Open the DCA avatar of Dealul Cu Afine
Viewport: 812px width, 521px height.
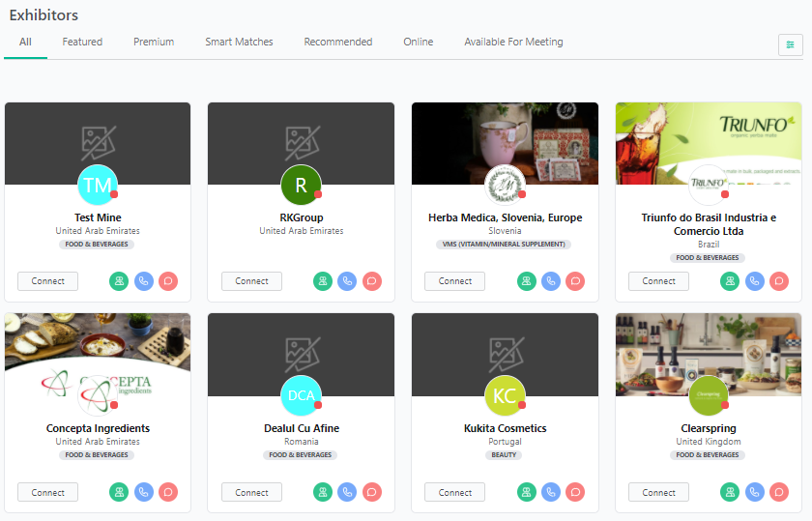pos(301,395)
